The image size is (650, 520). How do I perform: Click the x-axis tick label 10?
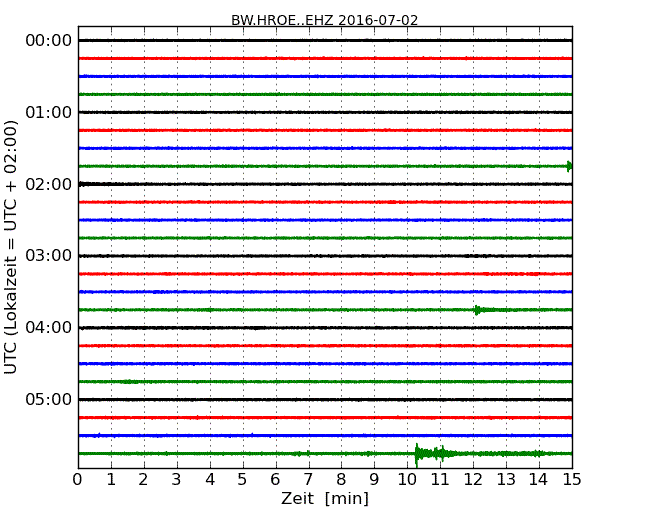[407, 480]
